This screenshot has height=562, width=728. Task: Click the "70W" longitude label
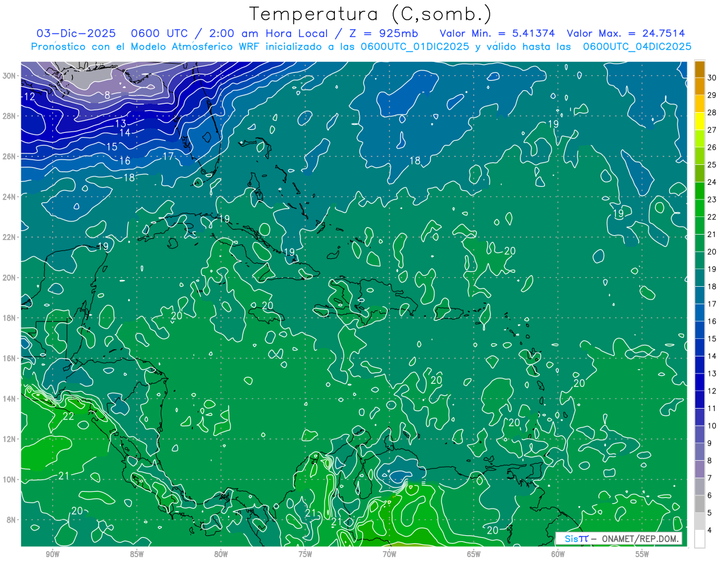[x=389, y=554]
